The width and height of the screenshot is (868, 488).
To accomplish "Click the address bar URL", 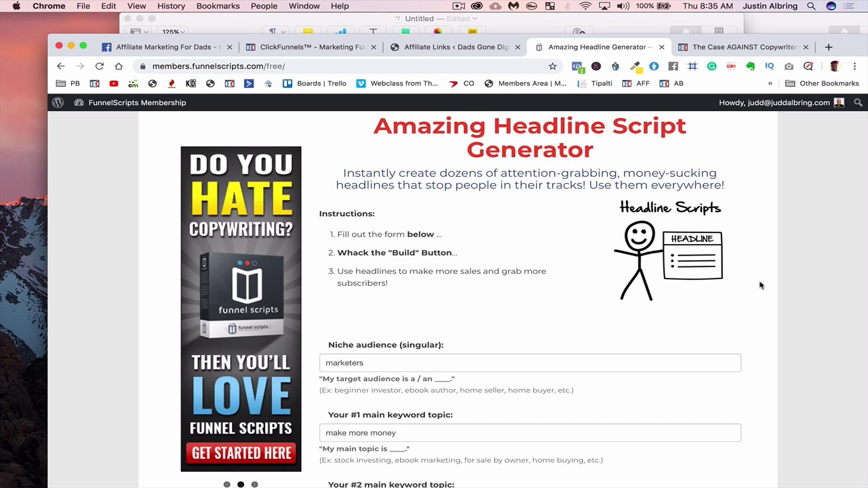I will 218,66.
